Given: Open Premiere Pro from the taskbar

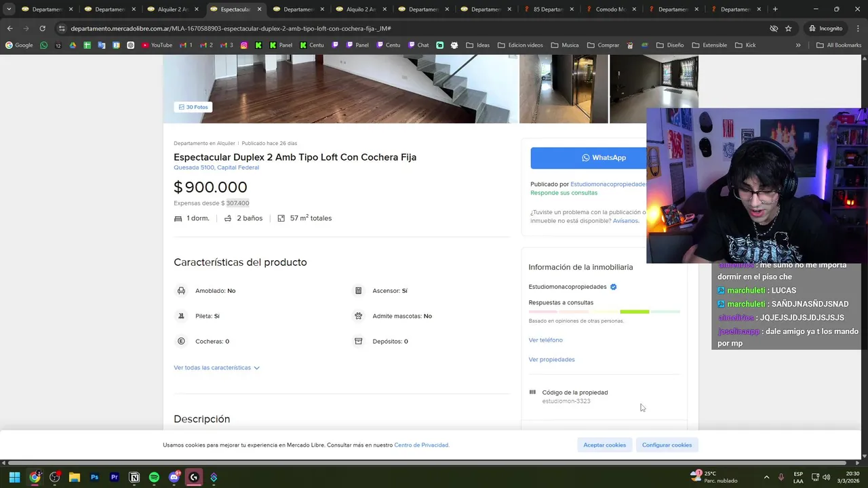Looking at the screenshot, I should point(114,477).
